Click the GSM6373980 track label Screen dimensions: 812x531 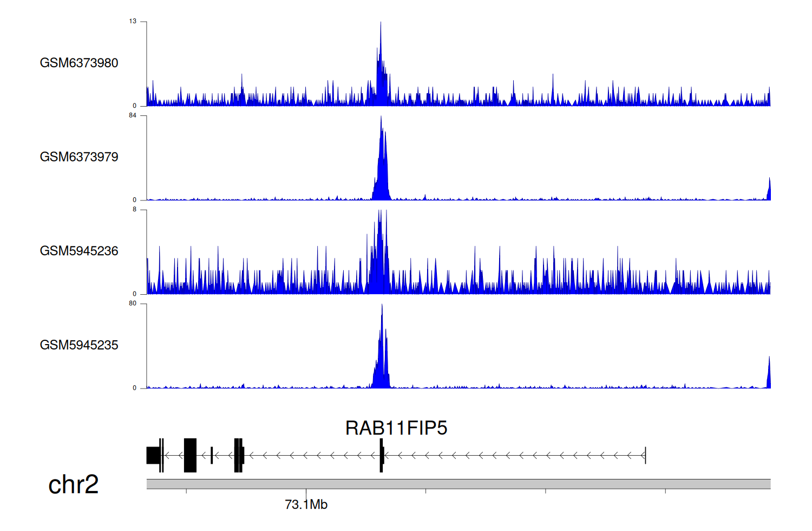(79, 63)
